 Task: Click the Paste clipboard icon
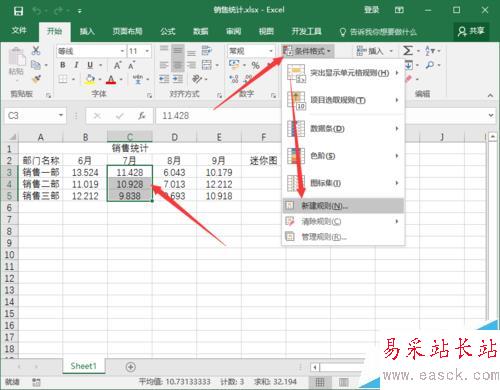click(x=17, y=57)
